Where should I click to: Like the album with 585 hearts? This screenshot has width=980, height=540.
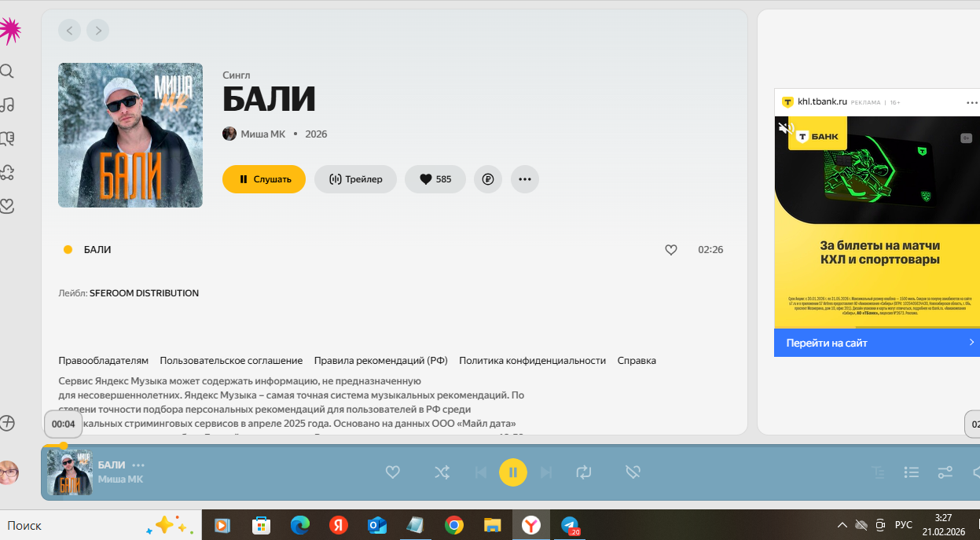pyautogui.click(x=435, y=179)
